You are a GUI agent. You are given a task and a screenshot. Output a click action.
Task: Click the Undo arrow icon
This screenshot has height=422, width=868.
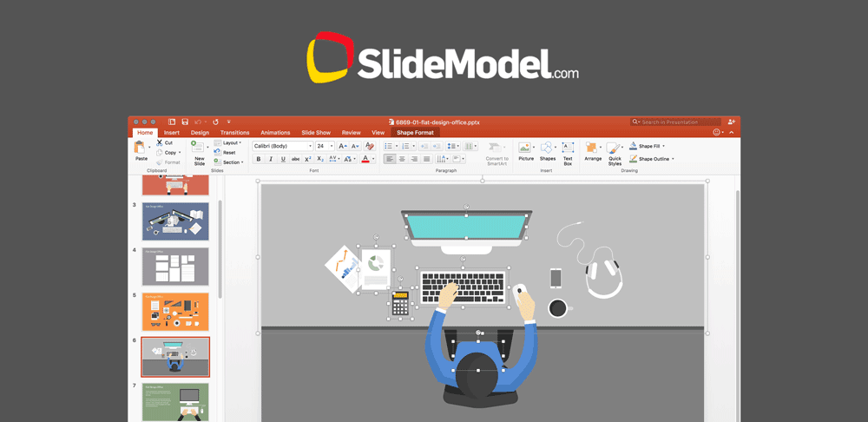point(198,122)
